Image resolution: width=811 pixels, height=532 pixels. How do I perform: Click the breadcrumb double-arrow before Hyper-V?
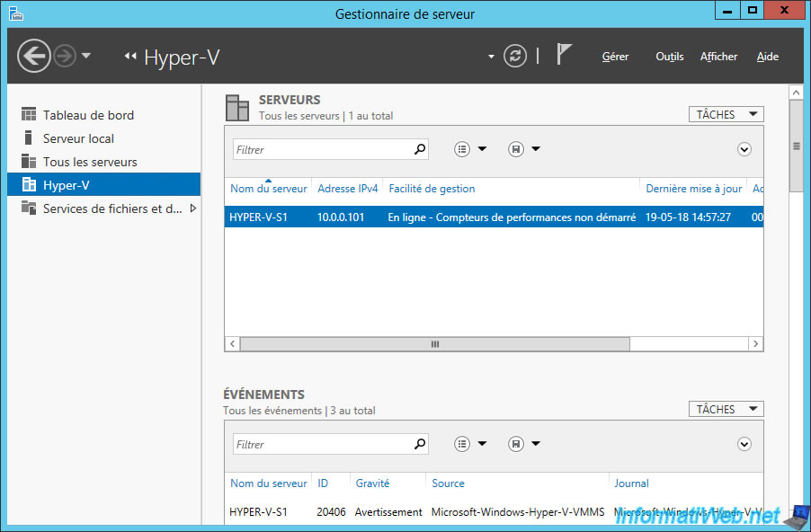click(130, 56)
